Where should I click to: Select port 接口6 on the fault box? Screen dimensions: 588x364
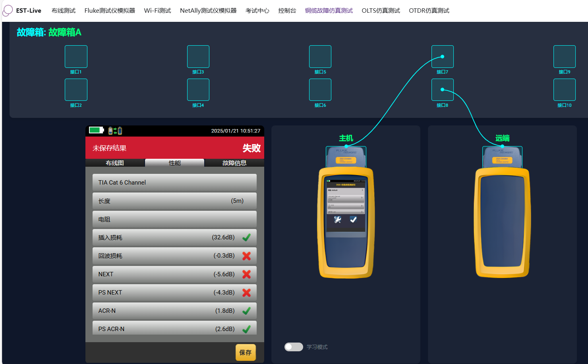click(320, 90)
